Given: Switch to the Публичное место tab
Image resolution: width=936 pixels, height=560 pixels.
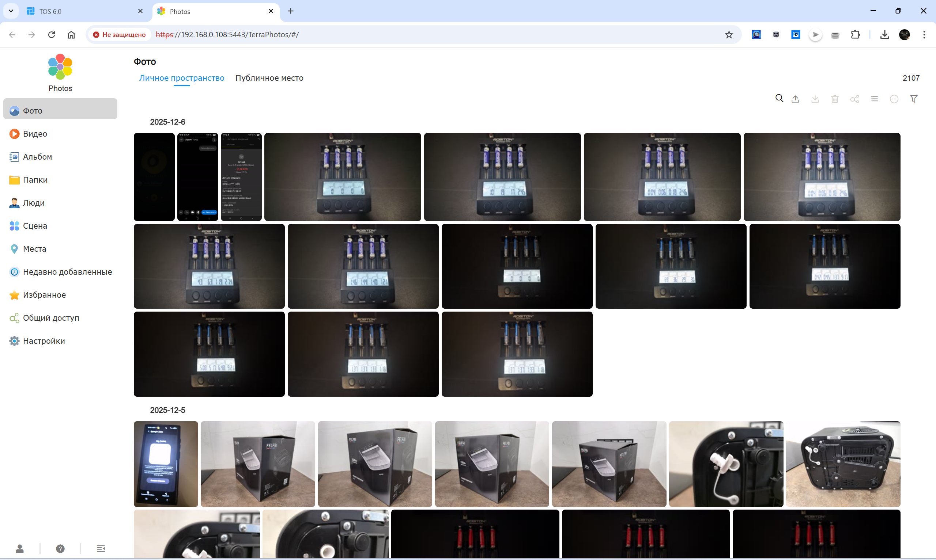Looking at the screenshot, I should click(x=269, y=78).
